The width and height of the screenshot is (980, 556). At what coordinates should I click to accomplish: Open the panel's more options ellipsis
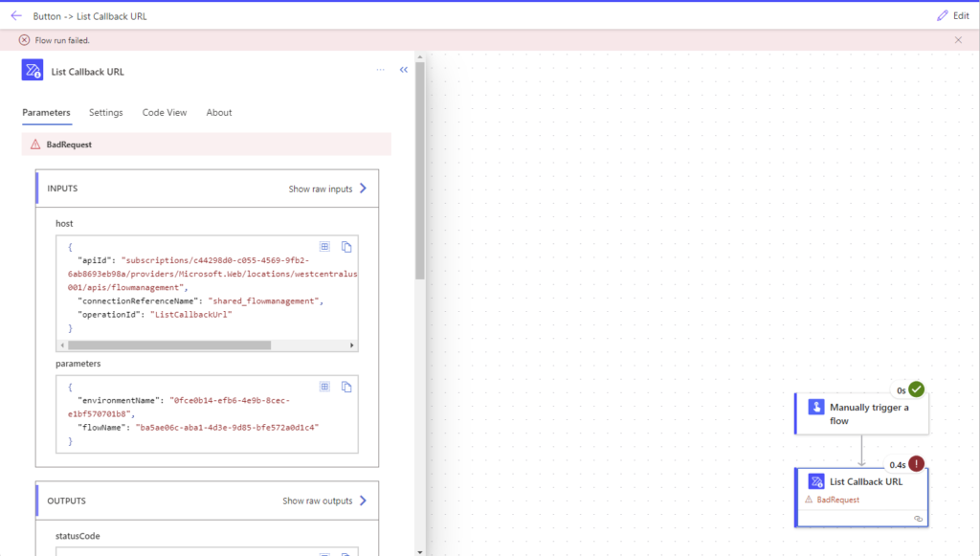tap(381, 69)
